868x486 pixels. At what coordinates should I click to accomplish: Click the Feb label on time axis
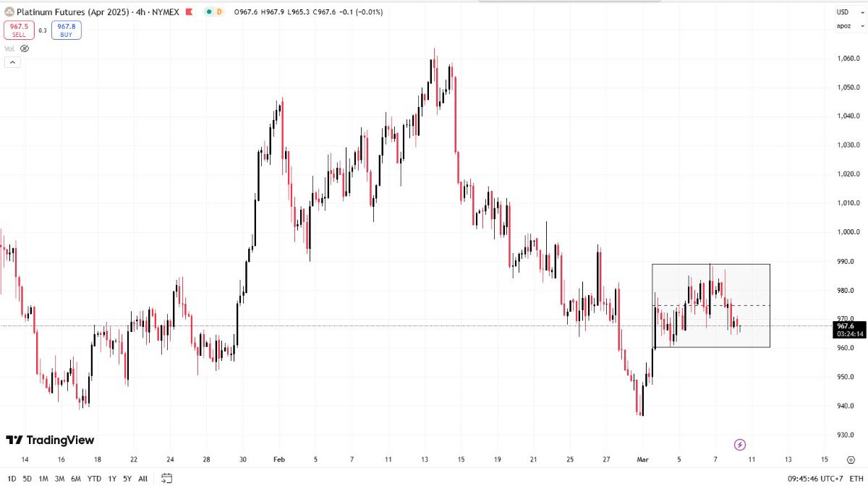pos(279,459)
